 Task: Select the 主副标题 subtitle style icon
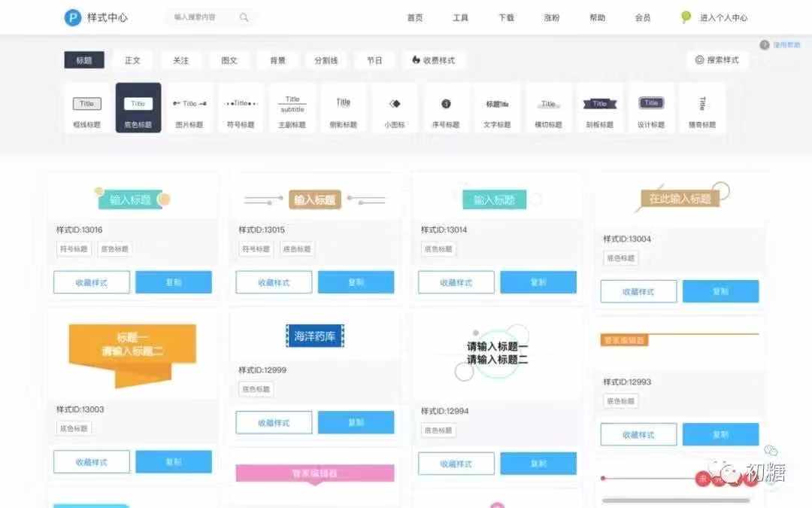coord(292,105)
